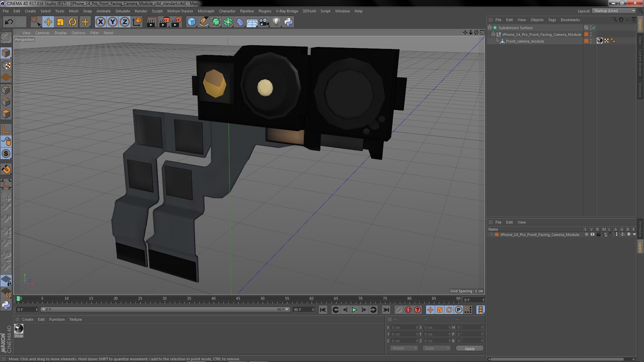
Task: Add a Camera object
Action: [x=264, y=22]
